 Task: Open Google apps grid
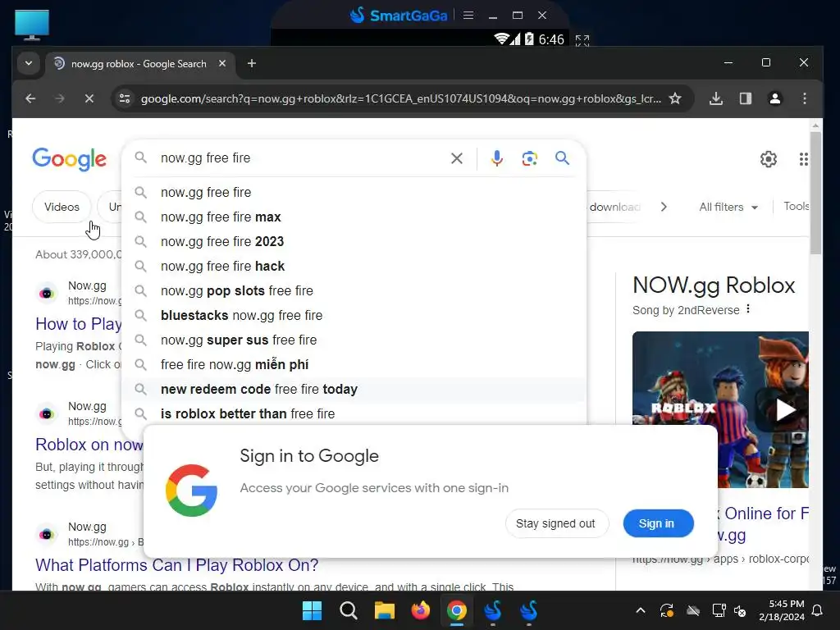[x=804, y=159]
